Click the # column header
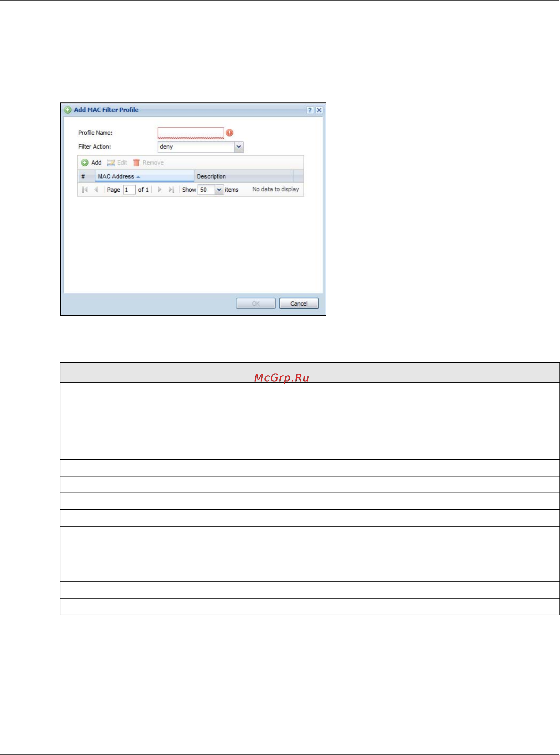Viewport: 560px width, 755px height. pos(86,176)
